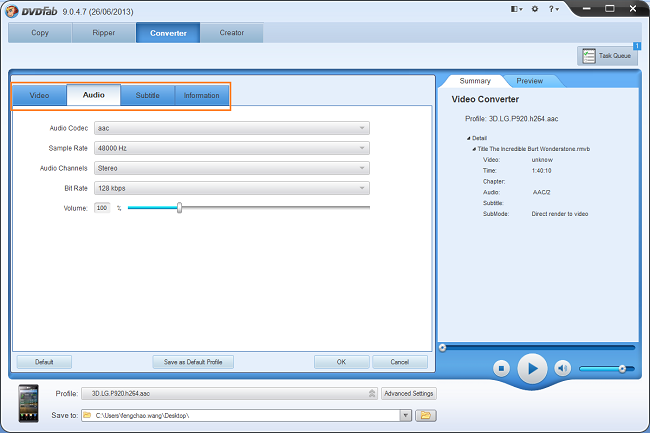Click the Cancel button

(400, 362)
